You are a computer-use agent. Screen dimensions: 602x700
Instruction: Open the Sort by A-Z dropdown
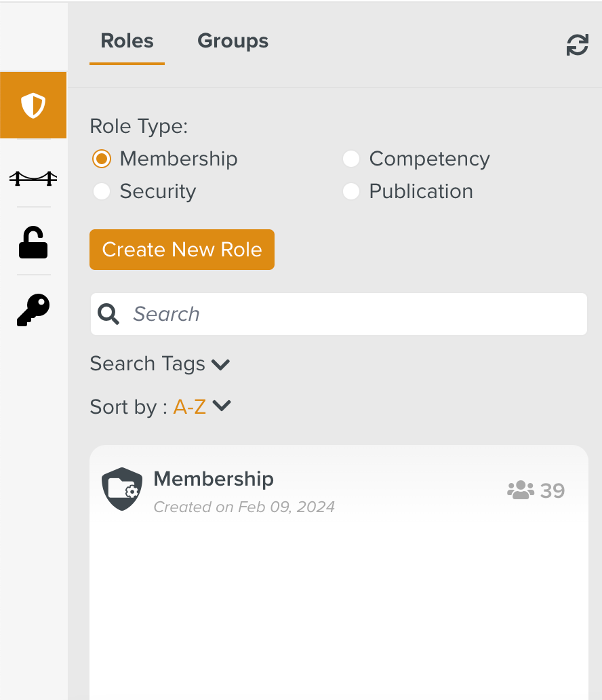pos(222,406)
